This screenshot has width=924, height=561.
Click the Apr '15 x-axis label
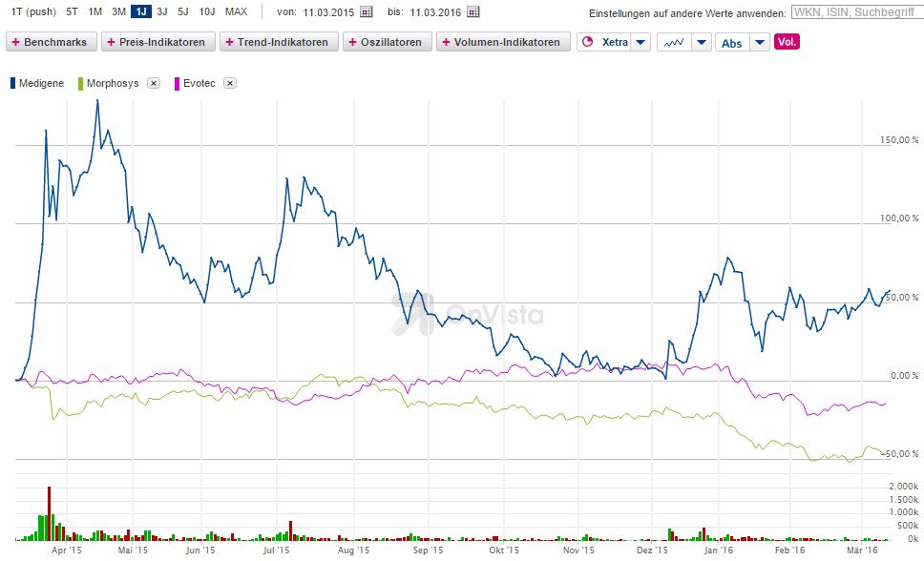point(66,551)
